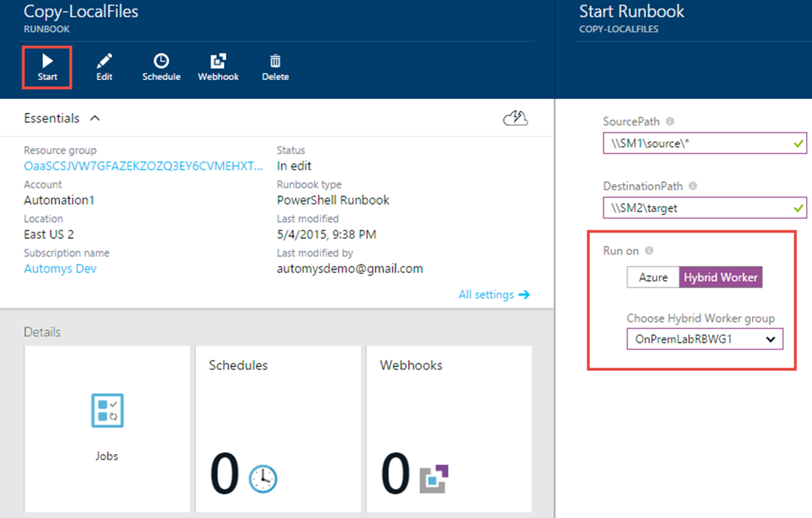Click the DestinationPath input field
The height and width of the screenshot is (518, 812).
(705, 208)
